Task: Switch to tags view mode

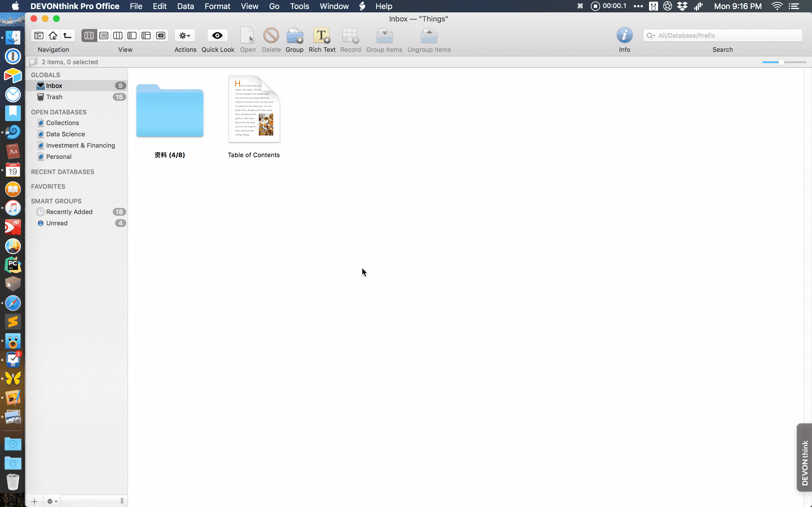Action: [161, 35]
